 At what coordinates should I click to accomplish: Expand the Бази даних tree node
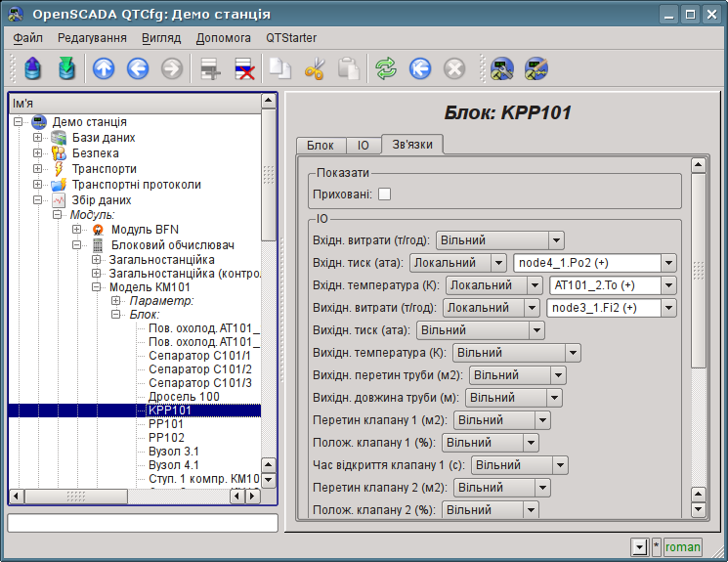coord(38,138)
